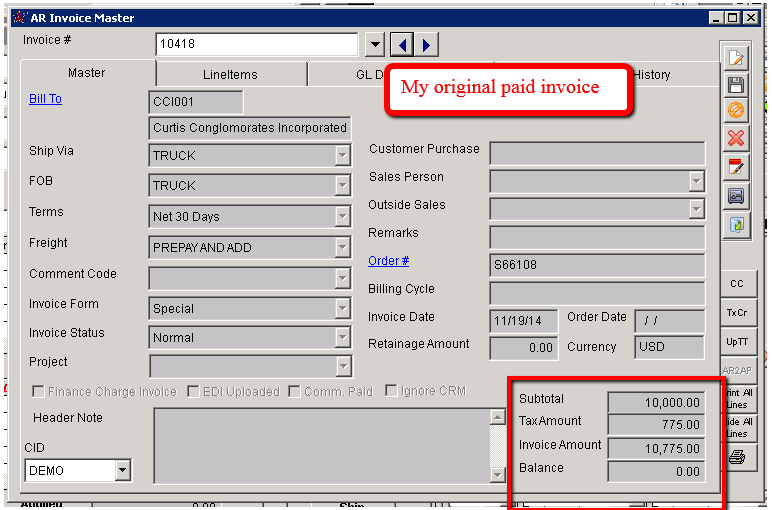Toggle the Finance Charge Invoice checkbox
This screenshot has width=772, height=510.
pyautogui.click(x=39, y=392)
